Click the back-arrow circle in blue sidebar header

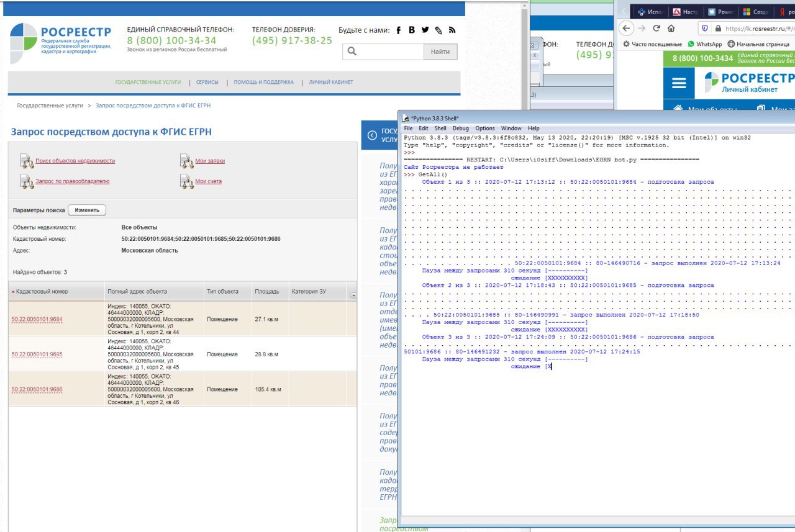tap(373, 135)
